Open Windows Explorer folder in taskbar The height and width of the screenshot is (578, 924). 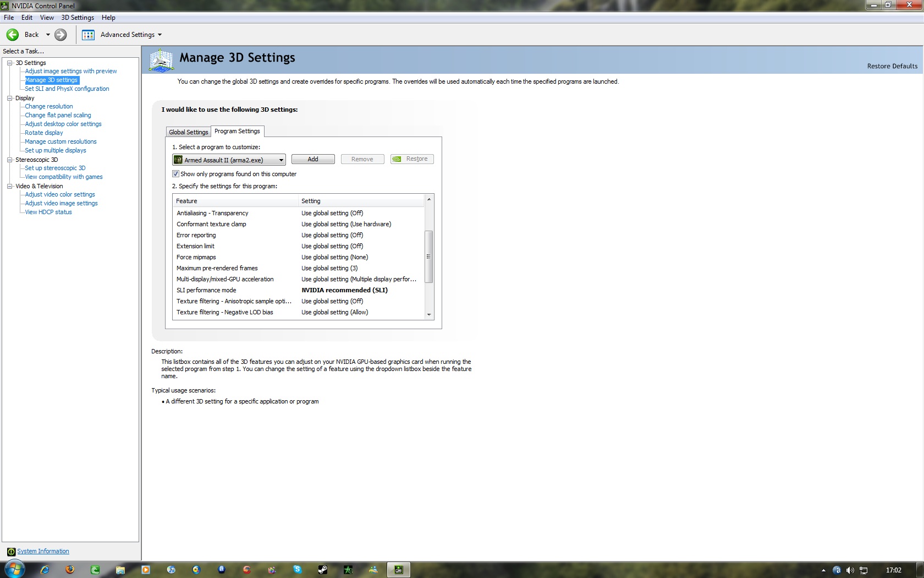coord(120,570)
